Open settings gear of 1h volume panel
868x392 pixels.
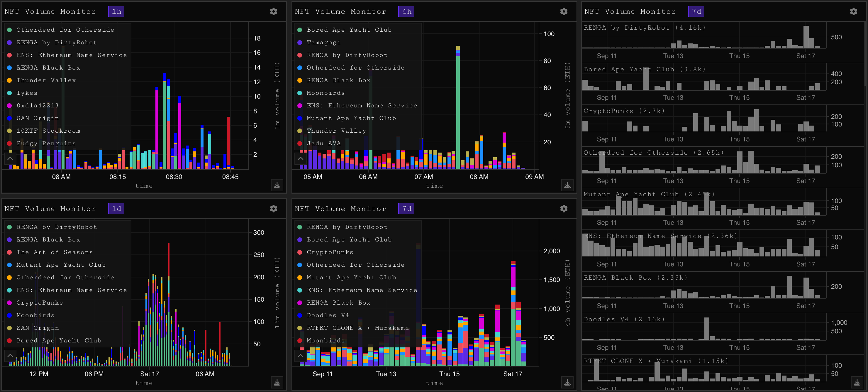click(273, 11)
